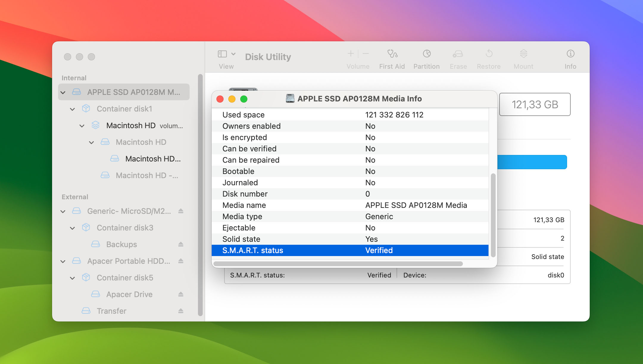Click the First Aid stethoscope icon

(392, 54)
